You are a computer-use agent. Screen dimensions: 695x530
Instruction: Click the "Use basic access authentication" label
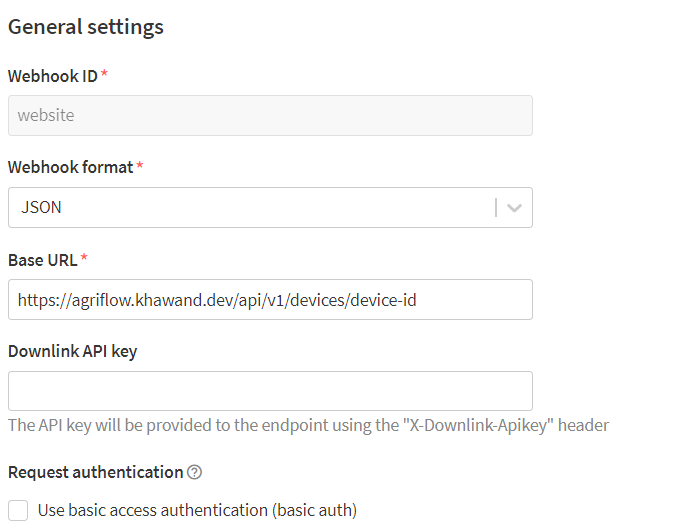(197, 510)
